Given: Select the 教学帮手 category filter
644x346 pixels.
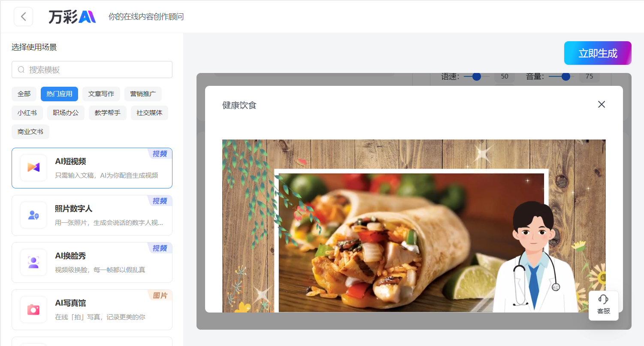Looking at the screenshot, I should pos(108,113).
